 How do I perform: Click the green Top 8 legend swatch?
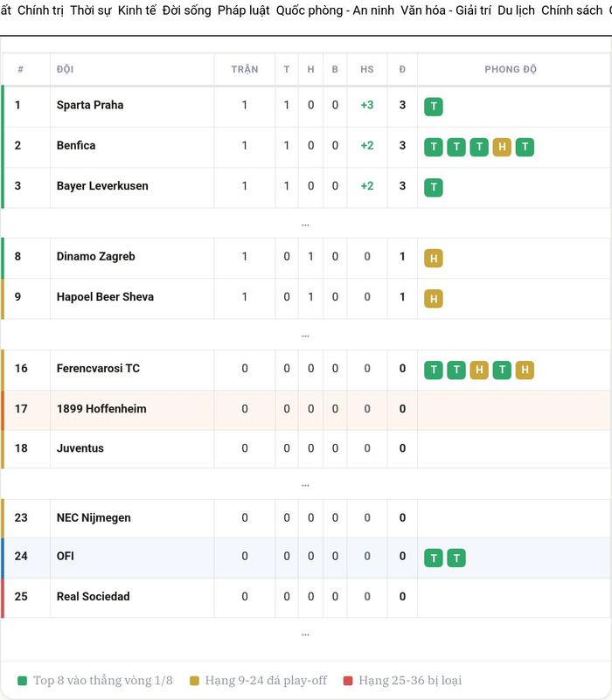[x=23, y=681]
